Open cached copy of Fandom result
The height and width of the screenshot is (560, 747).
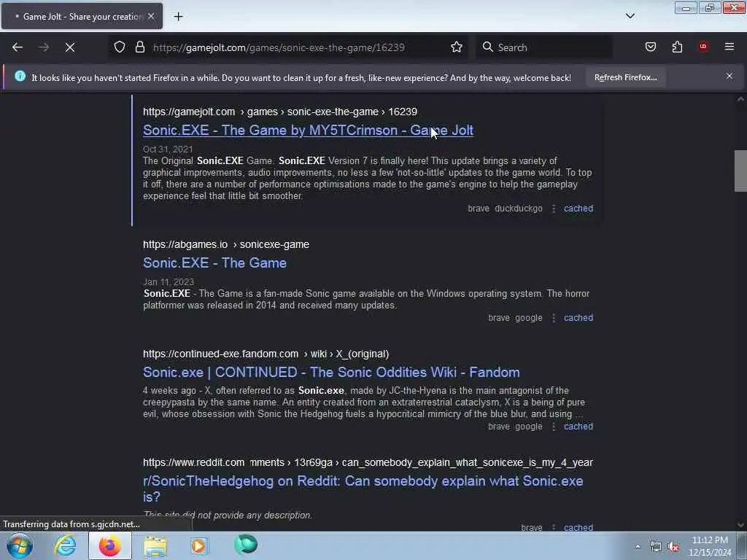pyautogui.click(x=578, y=427)
